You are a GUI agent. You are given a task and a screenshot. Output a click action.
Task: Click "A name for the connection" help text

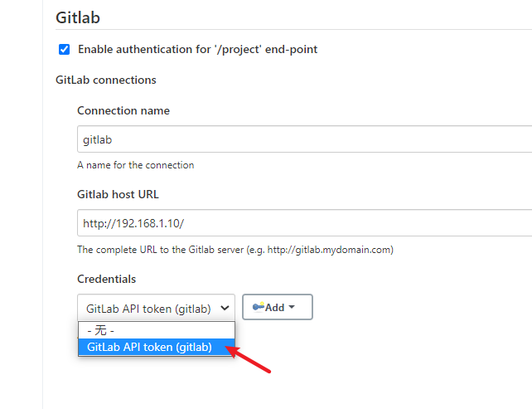[136, 165]
